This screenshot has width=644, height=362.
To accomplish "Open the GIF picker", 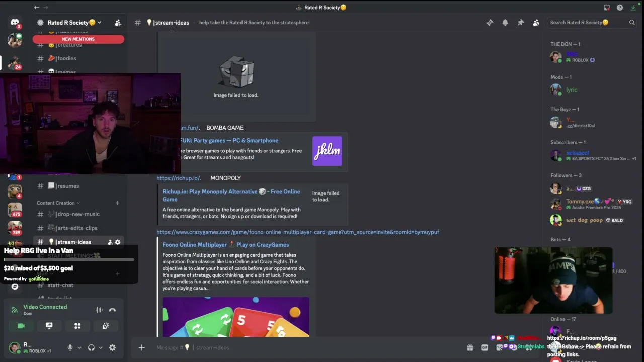I will [x=485, y=347].
